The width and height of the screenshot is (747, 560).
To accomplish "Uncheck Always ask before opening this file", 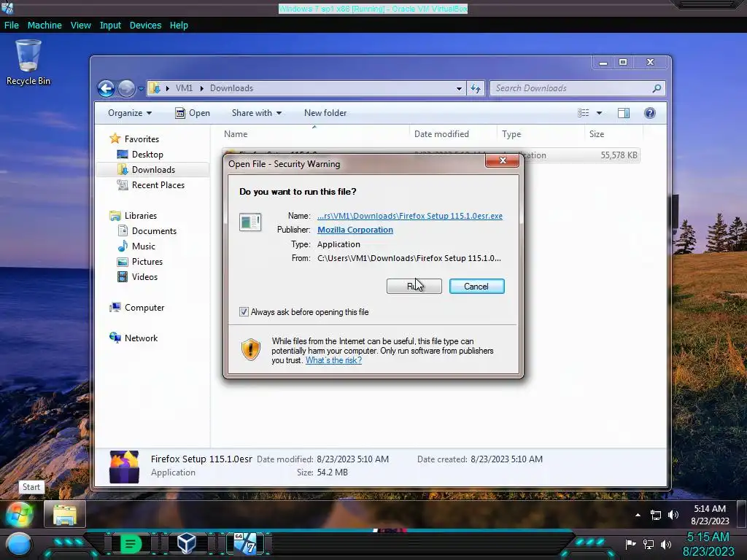I will click(x=244, y=312).
